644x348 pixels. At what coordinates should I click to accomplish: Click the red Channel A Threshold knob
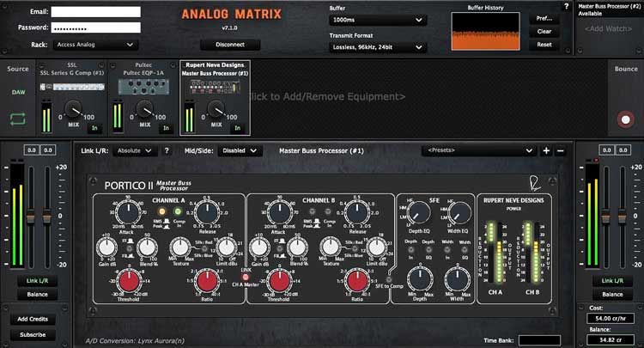pyautogui.click(x=129, y=281)
